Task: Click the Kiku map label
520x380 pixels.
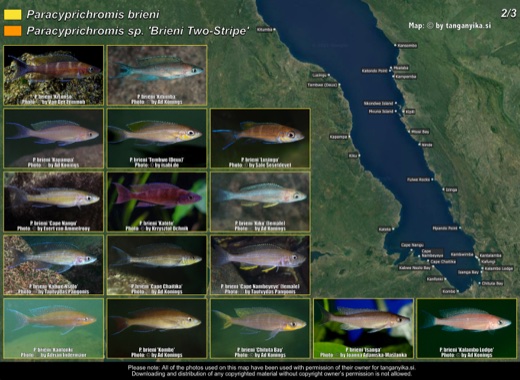Action: coord(353,156)
